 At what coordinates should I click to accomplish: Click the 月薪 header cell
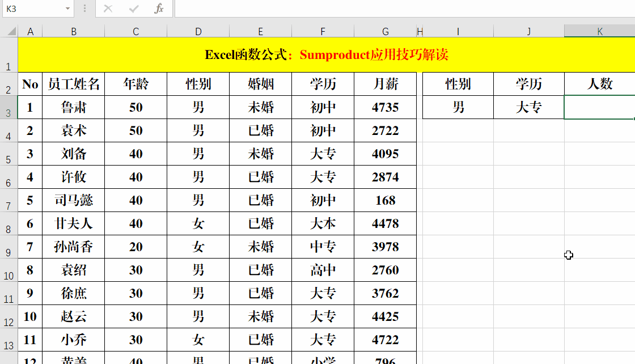pyautogui.click(x=385, y=84)
